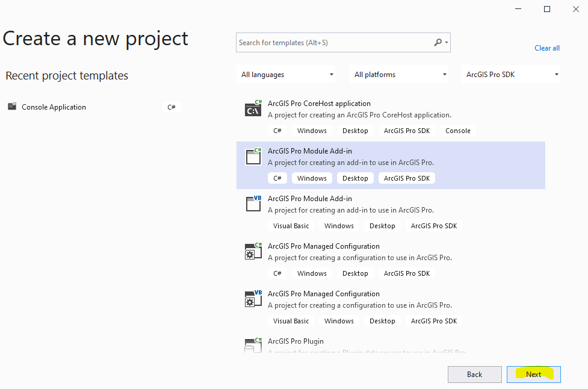Close the Create a new project dialog

pos(576,9)
